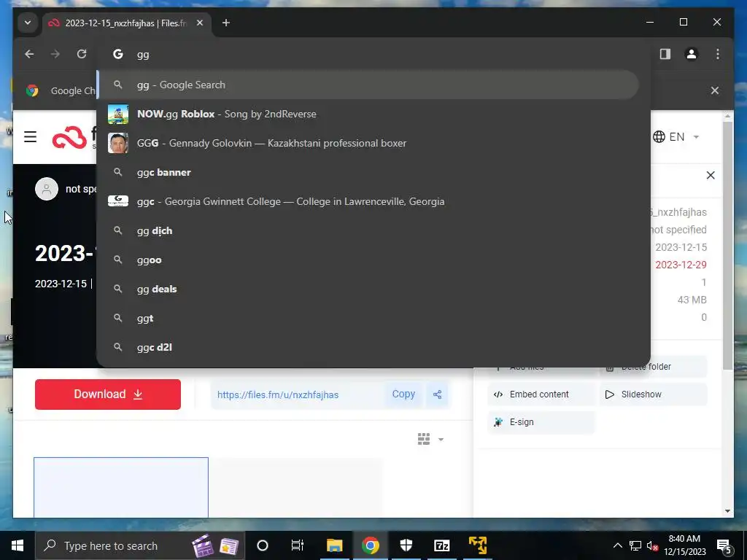The height and width of the screenshot is (560, 747).
Task: Open Chrome's side panel icon
Action: point(665,54)
